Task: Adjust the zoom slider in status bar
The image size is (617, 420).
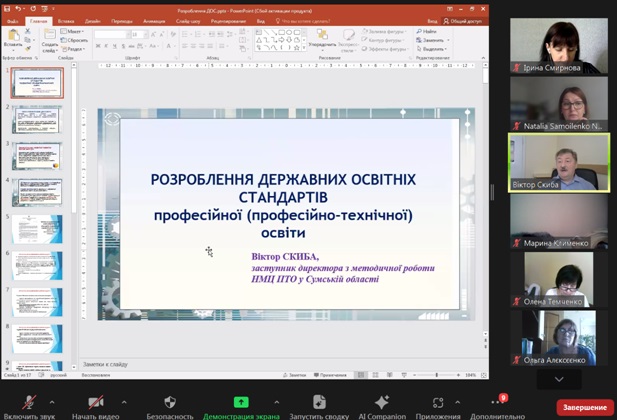Action: [x=436, y=375]
